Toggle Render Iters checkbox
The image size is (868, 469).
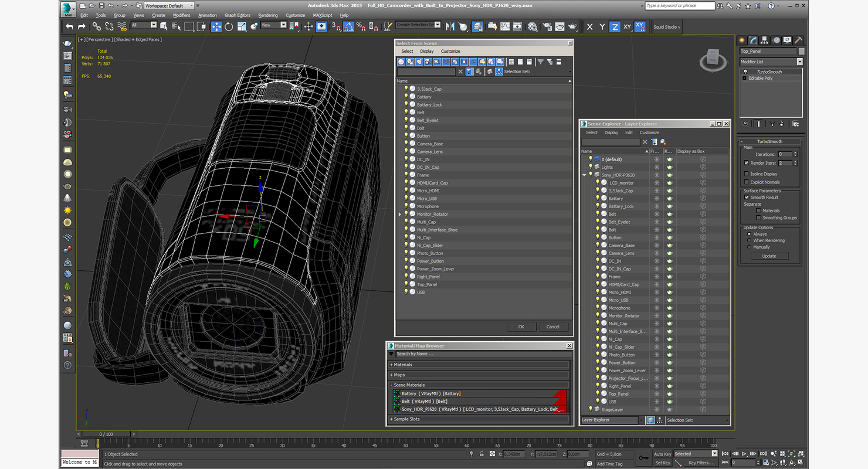[x=746, y=163]
